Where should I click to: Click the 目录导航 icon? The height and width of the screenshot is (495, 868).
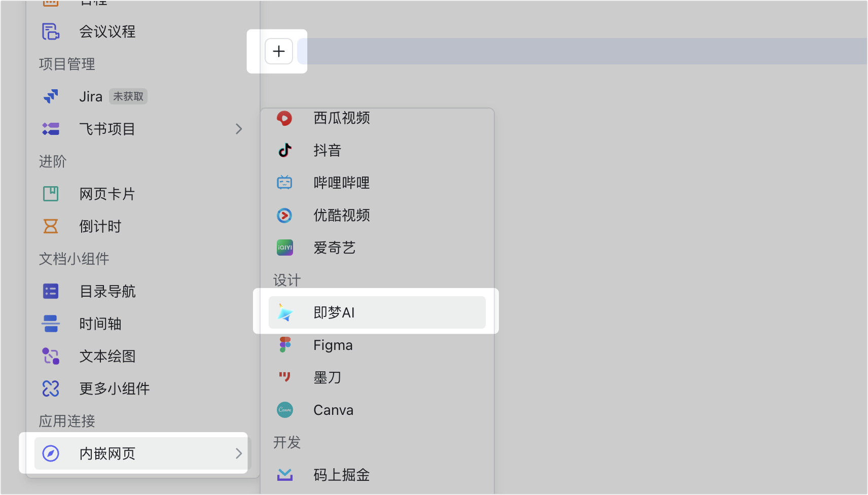click(51, 291)
